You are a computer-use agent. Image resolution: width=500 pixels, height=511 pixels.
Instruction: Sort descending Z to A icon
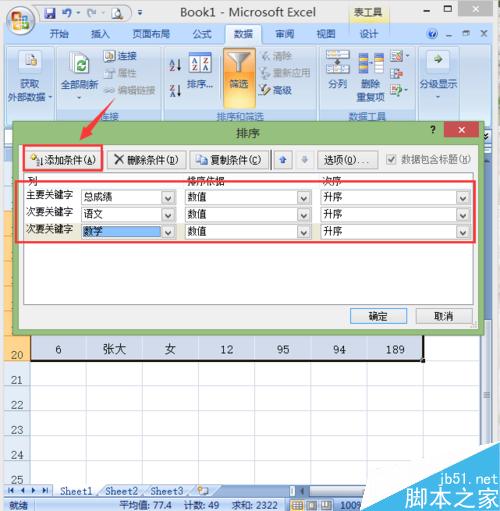coord(175,90)
